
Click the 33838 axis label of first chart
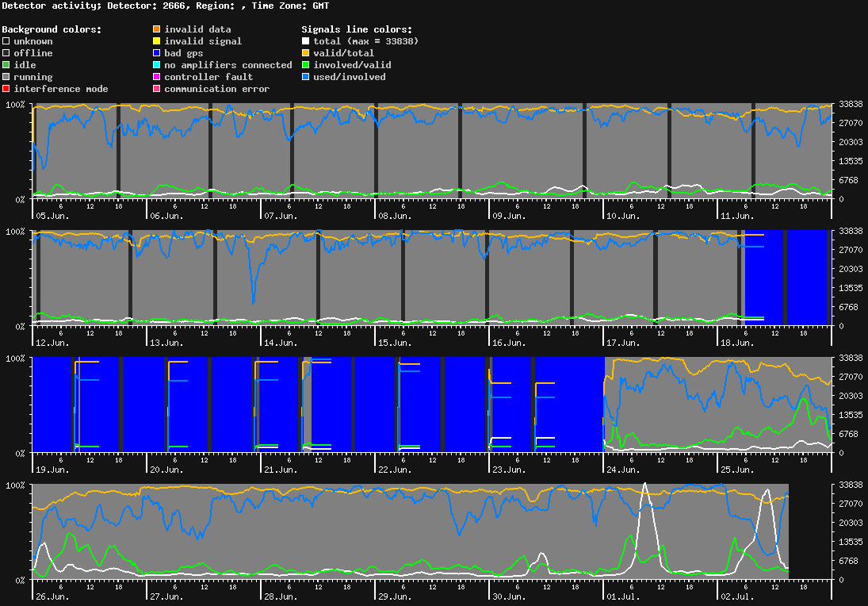click(x=851, y=104)
